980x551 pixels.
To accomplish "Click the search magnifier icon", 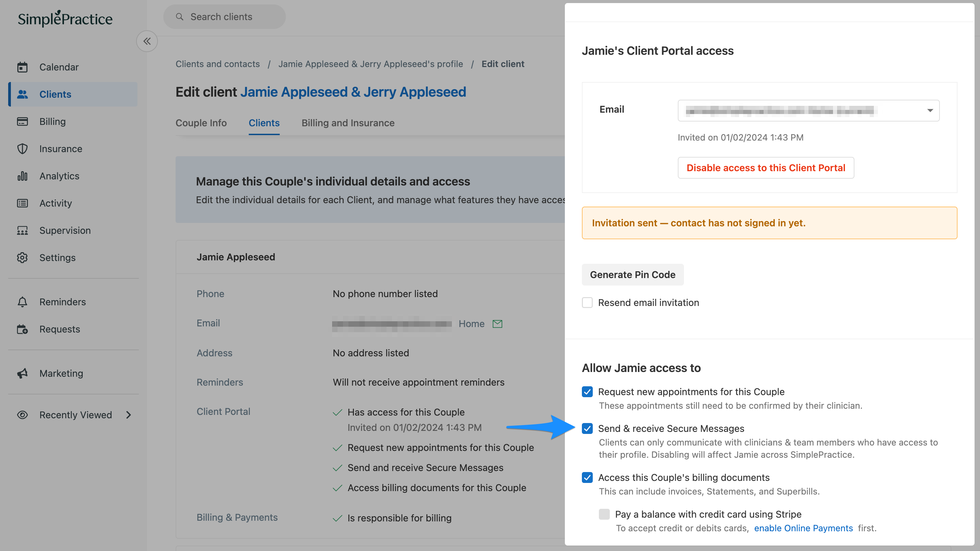I will pos(180,17).
